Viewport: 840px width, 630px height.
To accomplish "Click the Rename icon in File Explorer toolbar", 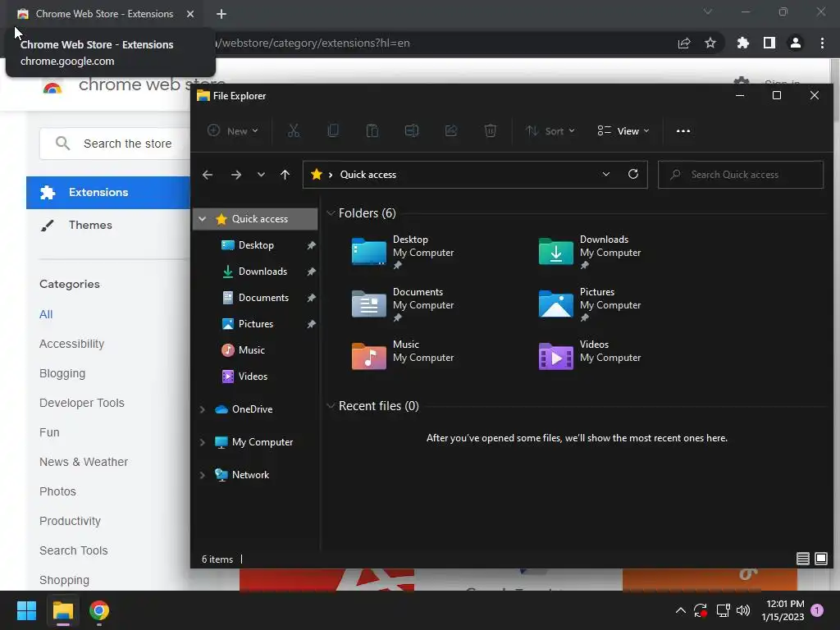I will click(x=412, y=130).
